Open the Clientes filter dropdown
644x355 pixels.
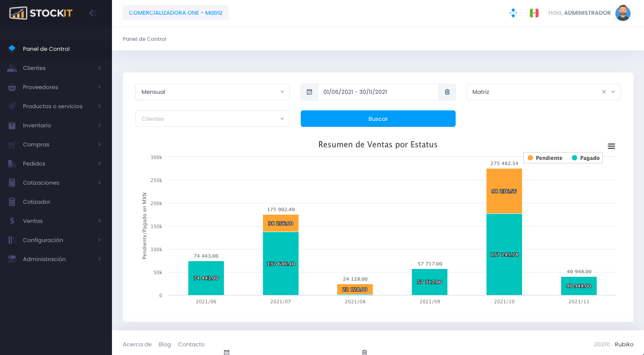213,119
